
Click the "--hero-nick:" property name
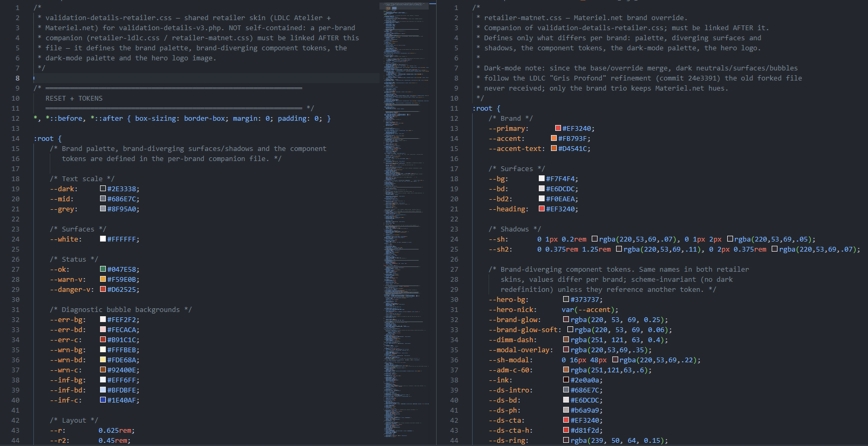click(513, 309)
